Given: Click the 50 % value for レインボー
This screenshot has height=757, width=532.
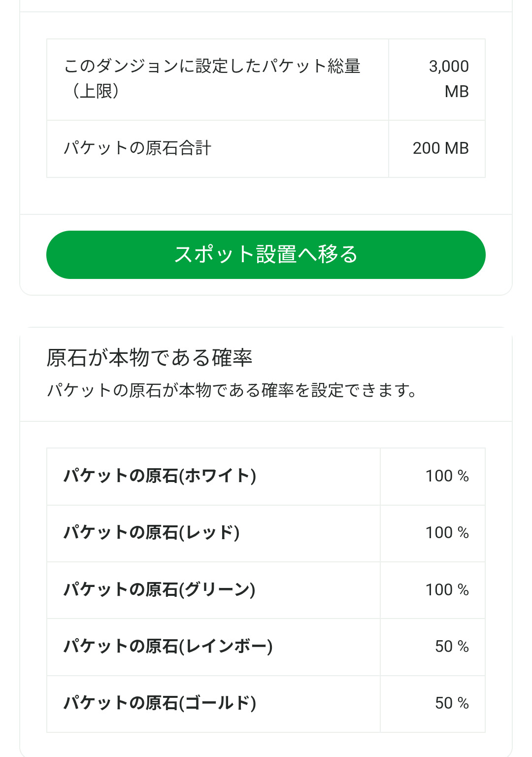Looking at the screenshot, I should (x=452, y=647).
